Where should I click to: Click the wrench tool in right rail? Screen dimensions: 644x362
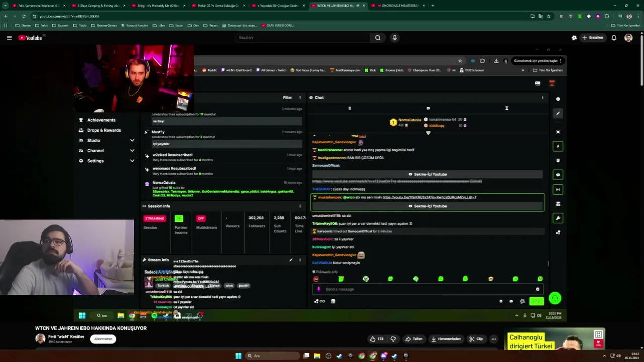[558, 218]
